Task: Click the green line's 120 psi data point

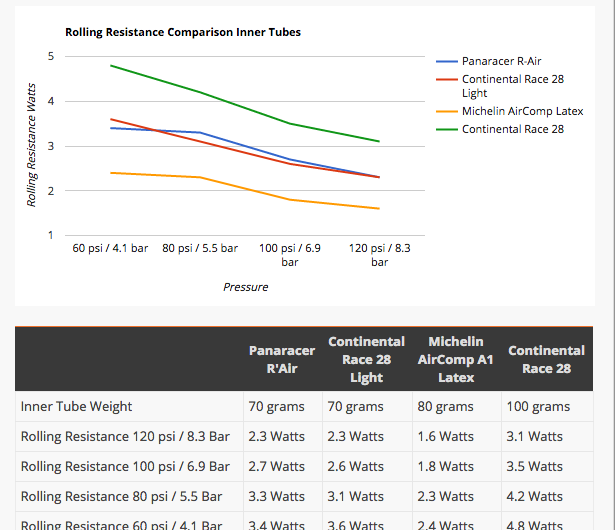Action: [379, 141]
